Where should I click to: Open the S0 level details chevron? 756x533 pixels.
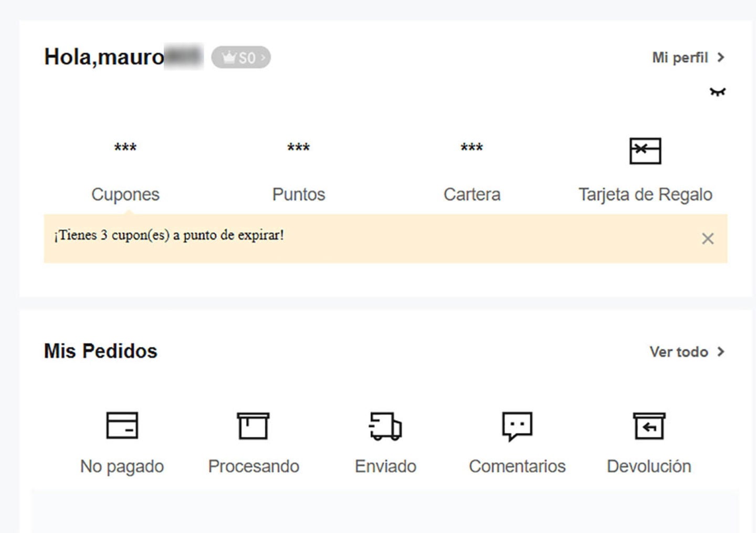click(x=262, y=58)
